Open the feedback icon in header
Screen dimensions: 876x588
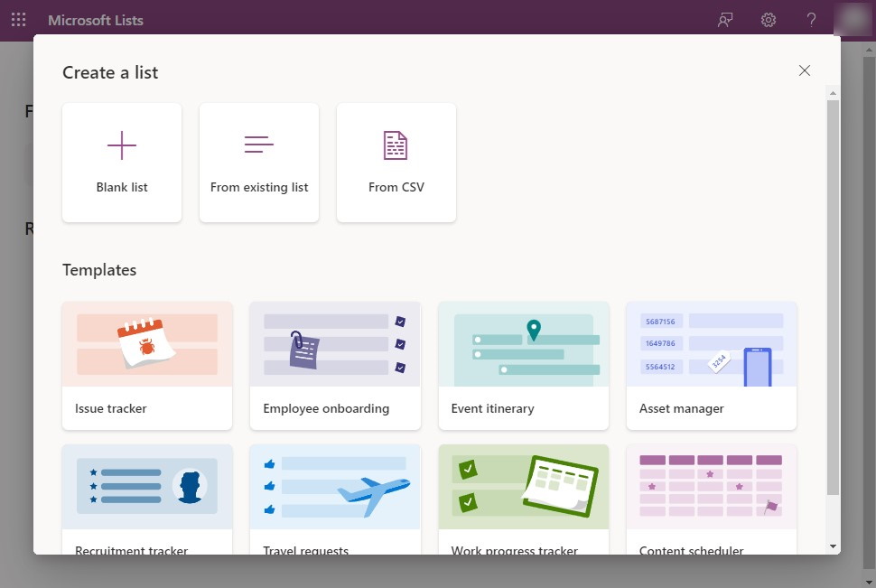(725, 20)
